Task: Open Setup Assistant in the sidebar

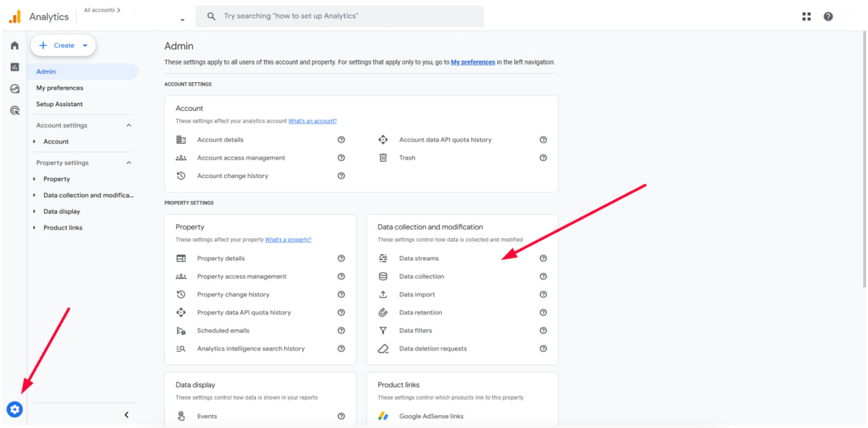Action: click(x=60, y=104)
